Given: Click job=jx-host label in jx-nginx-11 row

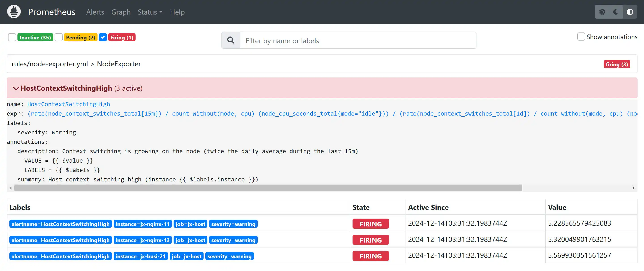Looking at the screenshot, I should point(191,224).
